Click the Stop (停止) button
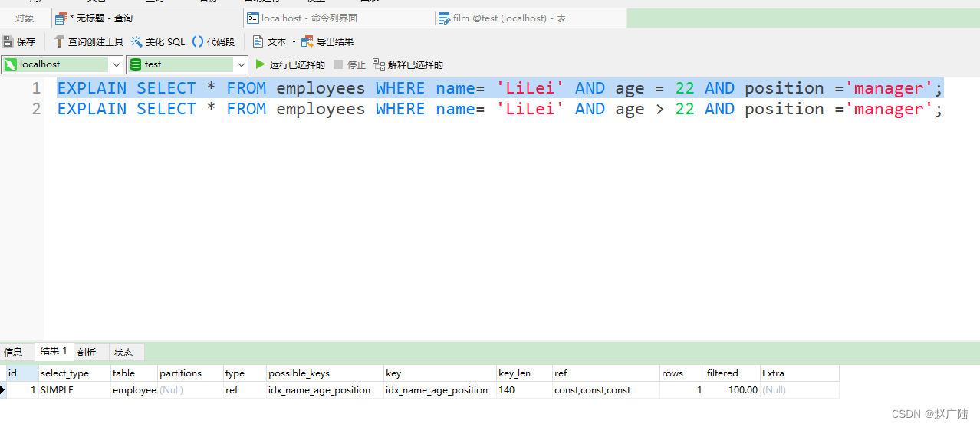 point(350,64)
